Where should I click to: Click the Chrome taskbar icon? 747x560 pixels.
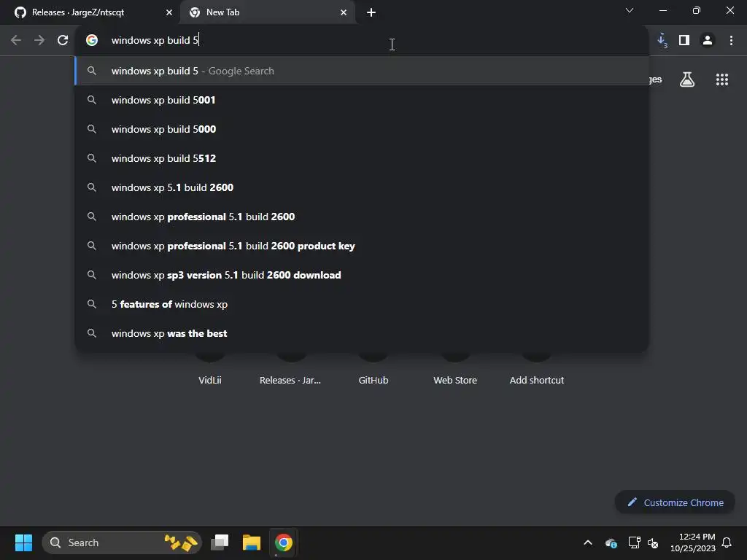point(284,542)
